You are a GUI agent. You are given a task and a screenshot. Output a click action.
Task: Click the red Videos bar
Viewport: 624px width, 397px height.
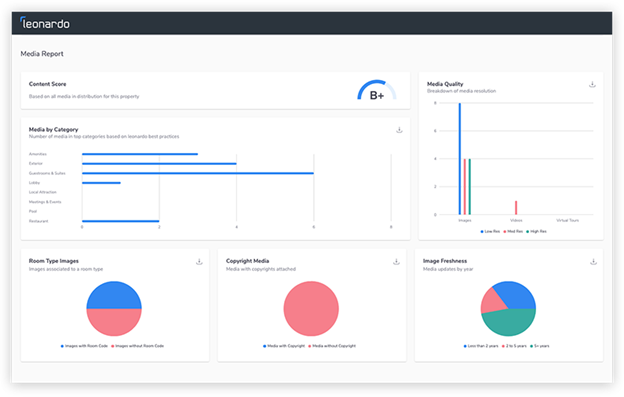516,208
